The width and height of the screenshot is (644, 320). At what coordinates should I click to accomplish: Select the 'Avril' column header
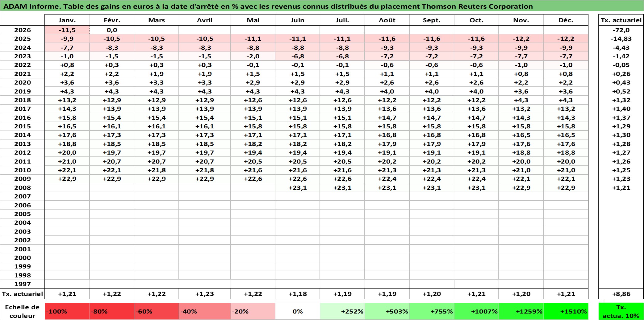point(205,20)
